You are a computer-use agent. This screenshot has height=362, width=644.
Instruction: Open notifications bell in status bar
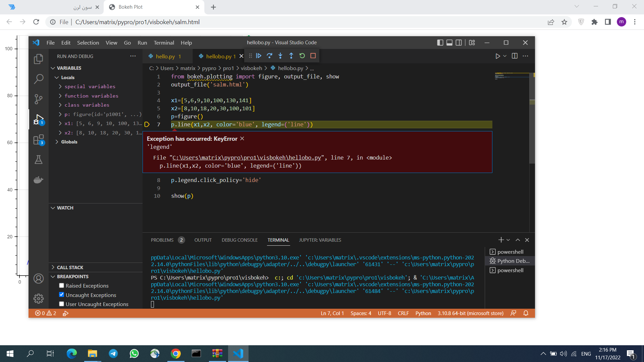tap(526, 313)
